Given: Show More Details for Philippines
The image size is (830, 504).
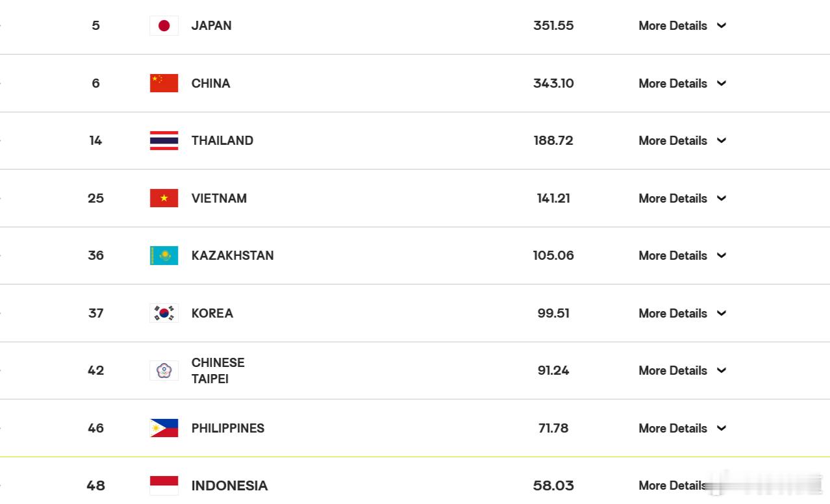Looking at the screenshot, I should pos(673,428).
